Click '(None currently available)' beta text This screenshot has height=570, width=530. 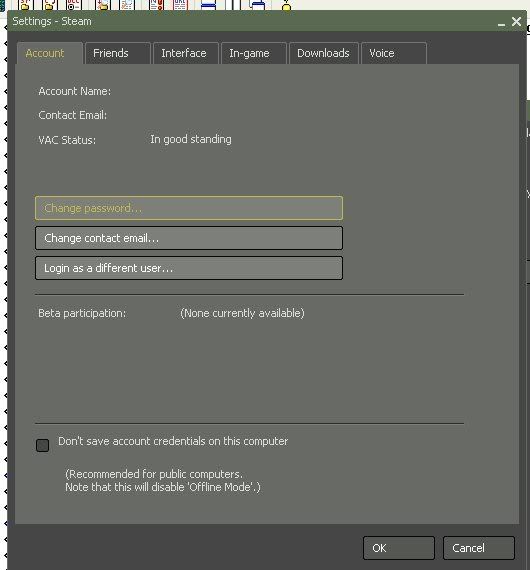(x=242, y=313)
